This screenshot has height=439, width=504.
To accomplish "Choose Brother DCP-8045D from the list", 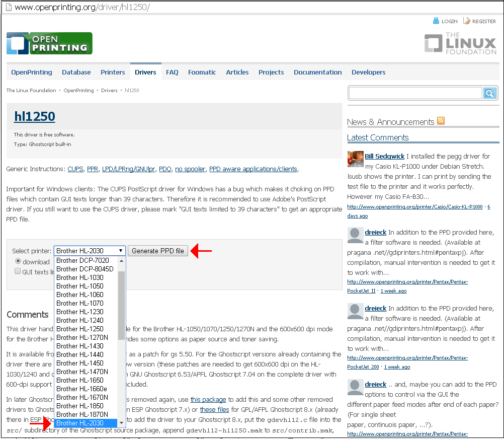I will [85, 269].
